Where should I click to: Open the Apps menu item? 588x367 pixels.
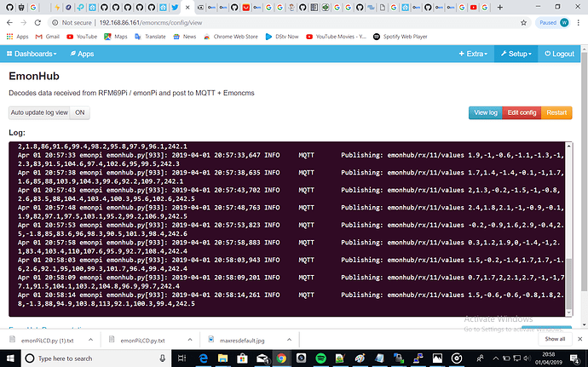click(x=81, y=53)
